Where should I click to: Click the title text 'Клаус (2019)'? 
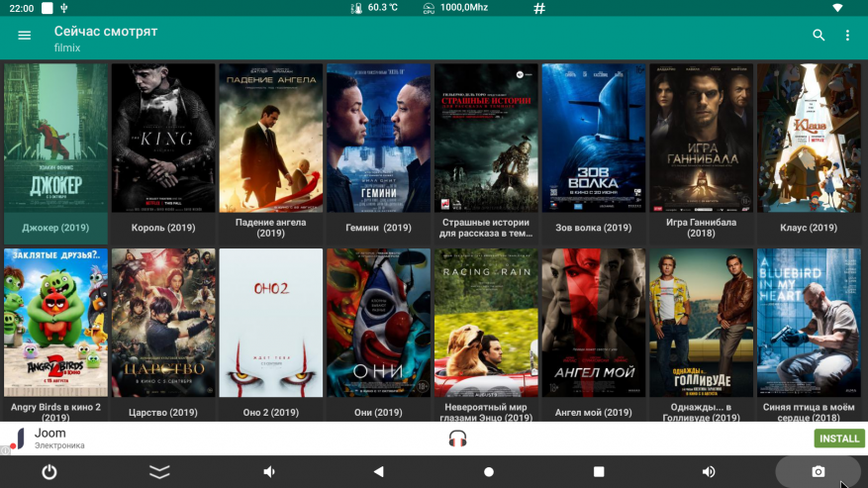click(x=809, y=228)
